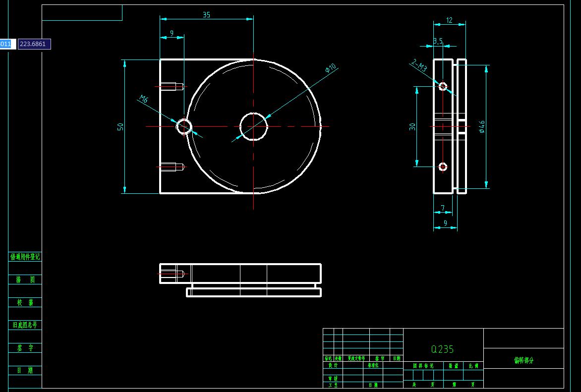The width and height of the screenshot is (581, 392).
Task: Click the 日期 cell beside 工艺 row
Action: tap(373, 386)
